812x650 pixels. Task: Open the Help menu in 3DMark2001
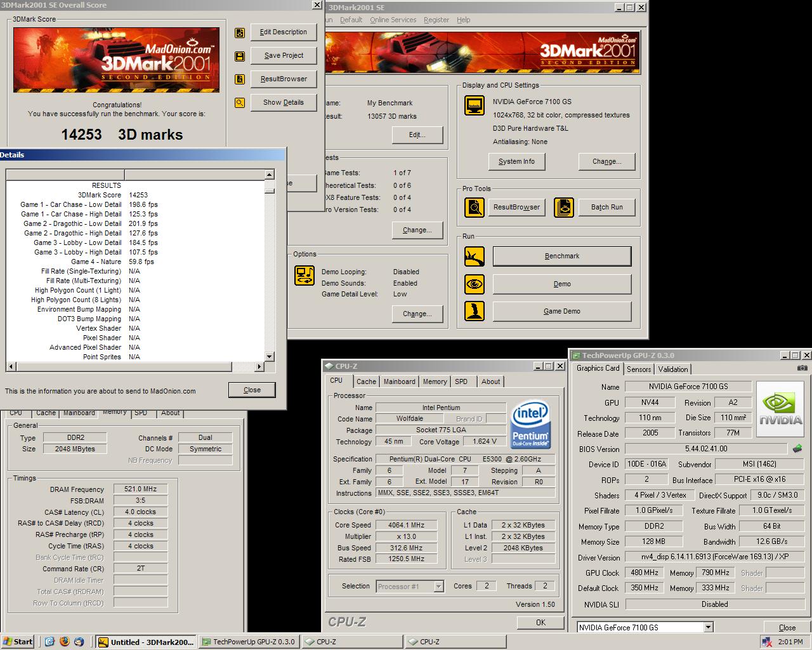(x=464, y=20)
